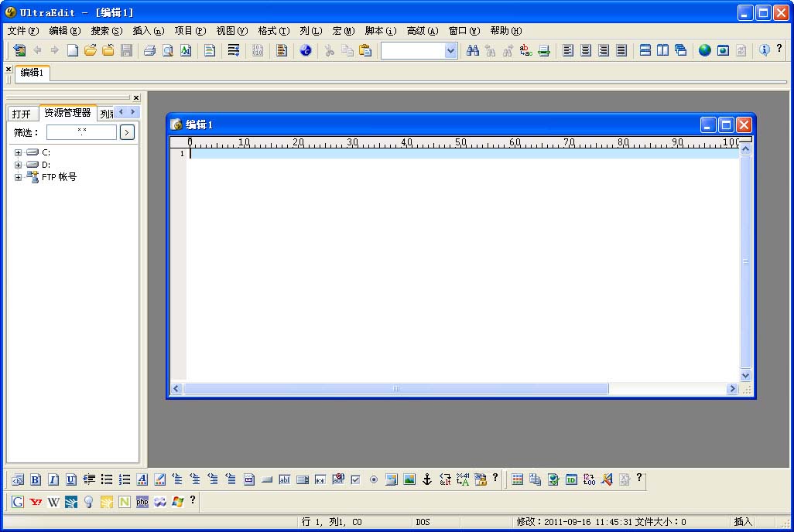
Task: Insert an anchor with the anchor icon
Action: tap(426, 479)
